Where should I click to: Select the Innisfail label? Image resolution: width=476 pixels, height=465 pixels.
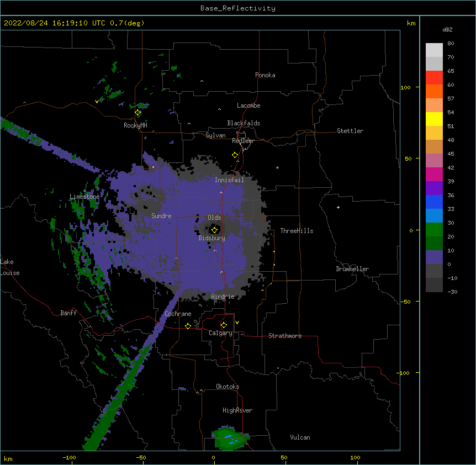click(x=229, y=180)
